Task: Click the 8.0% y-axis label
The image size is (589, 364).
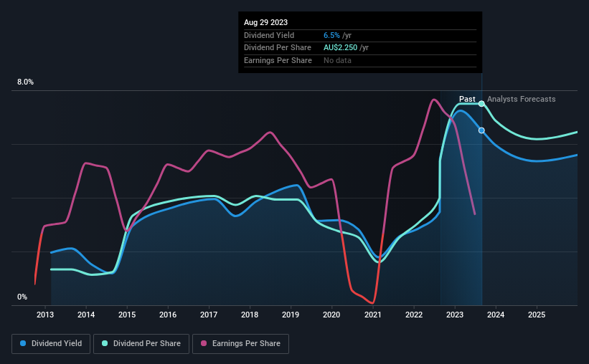Action: tap(26, 82)
